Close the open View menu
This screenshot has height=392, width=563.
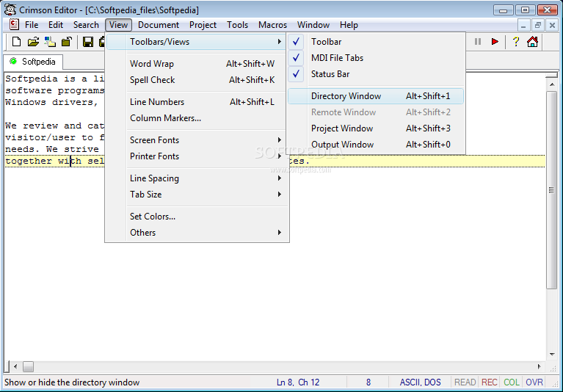[x=118, y=25]
